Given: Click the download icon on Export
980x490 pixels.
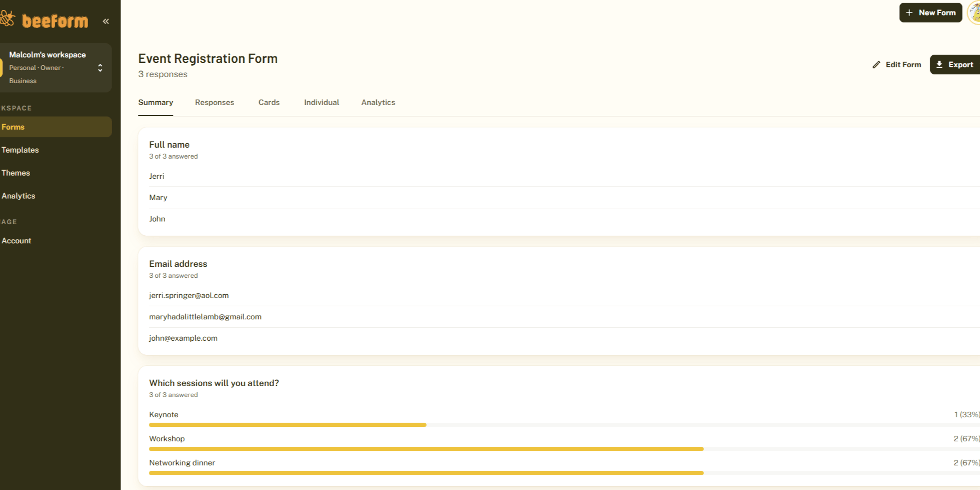Looking at the screenshot, I should click(x=940, y=65).
